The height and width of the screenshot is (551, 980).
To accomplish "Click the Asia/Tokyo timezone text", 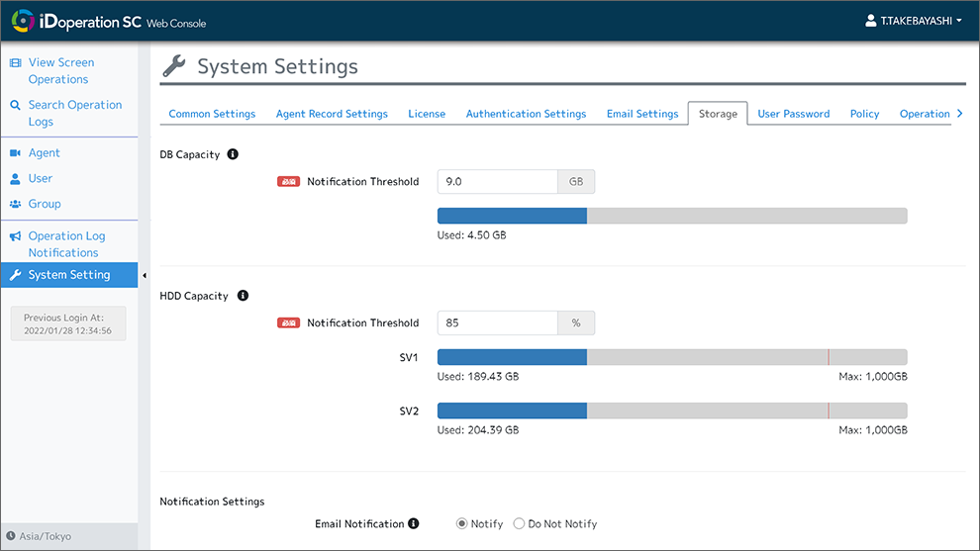I will coord(45,536).
